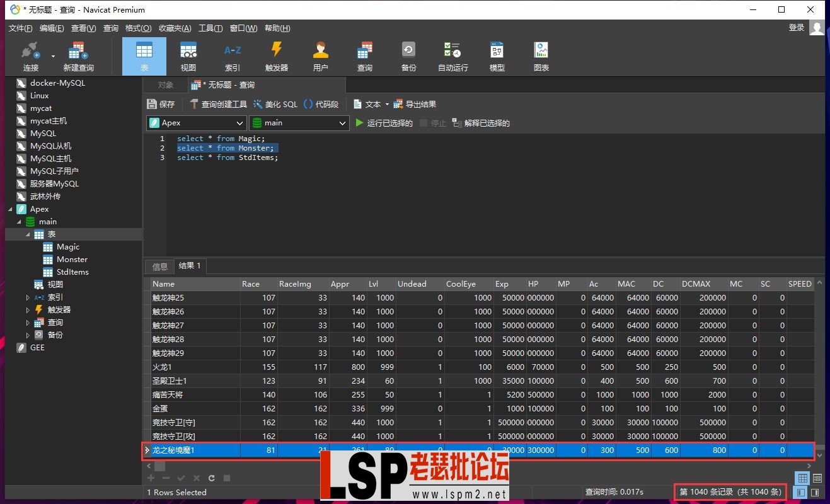Open the 代码段 code snippets panel
Screen dimensions: 830x504
tap(321, 104)
